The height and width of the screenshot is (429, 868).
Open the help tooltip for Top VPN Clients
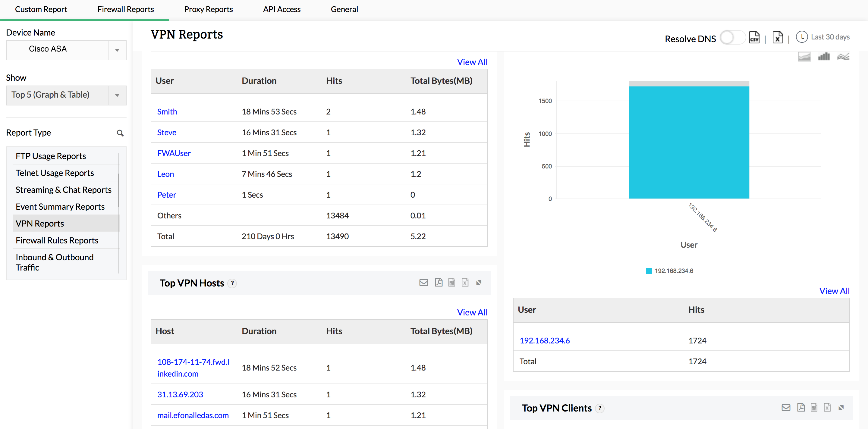[x=600, y=408]
